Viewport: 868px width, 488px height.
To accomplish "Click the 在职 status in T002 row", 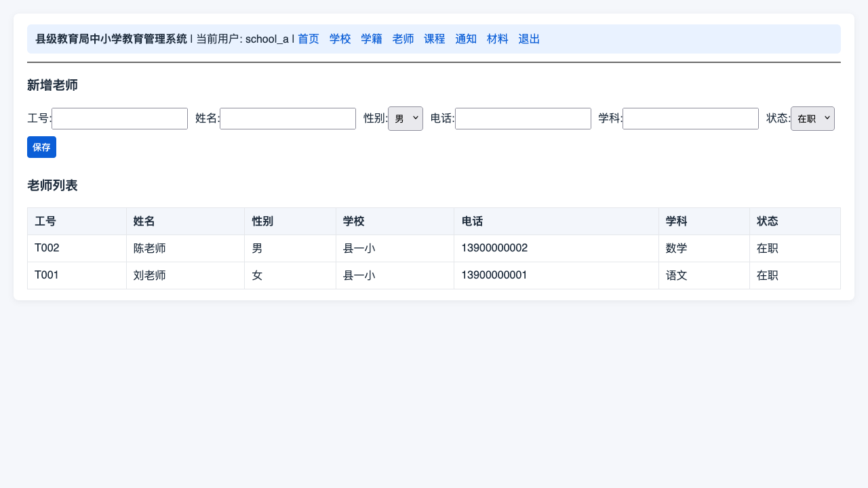I will coord(795,248).
